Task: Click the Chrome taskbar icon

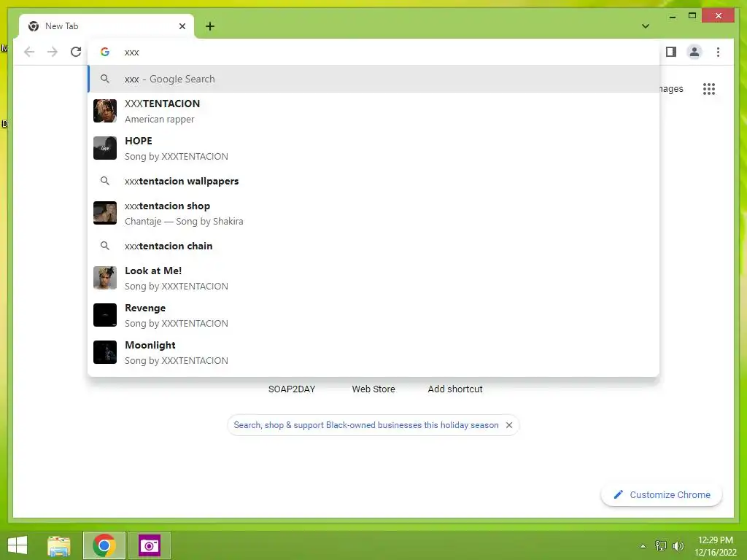Action: pyautogui.click(x=104, y=545)
